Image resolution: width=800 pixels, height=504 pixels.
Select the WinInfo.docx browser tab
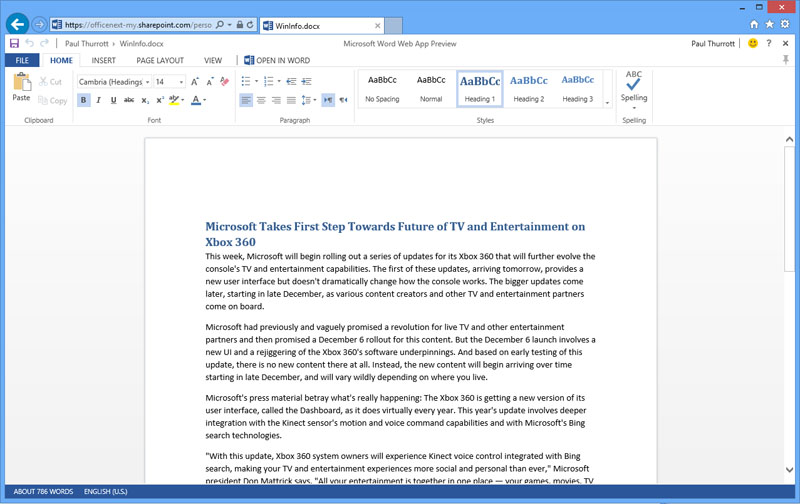(x=321, y=26)
